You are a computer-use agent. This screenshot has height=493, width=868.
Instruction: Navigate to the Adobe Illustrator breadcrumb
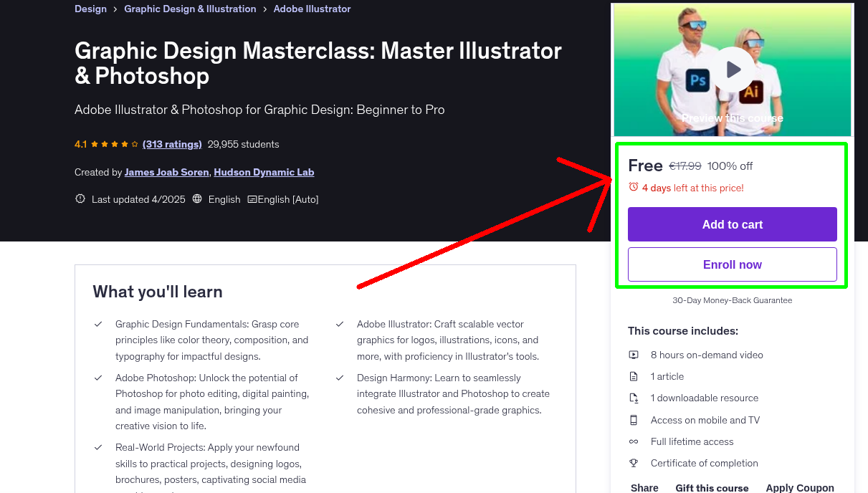(312, 9)
